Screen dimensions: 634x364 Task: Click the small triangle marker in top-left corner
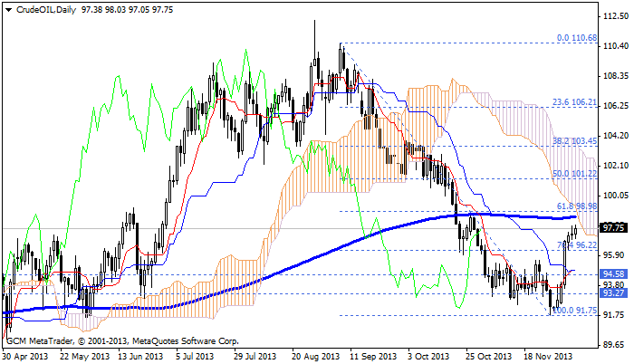point(5,8)
